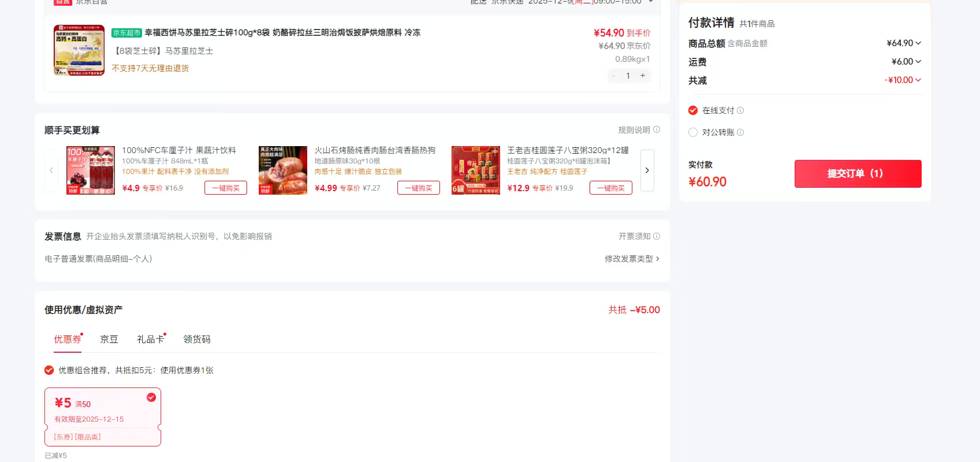This screenshot has width=980, height=462.
Task: Select the ¥5 满50 coupon card
Action: pos(103,416)
